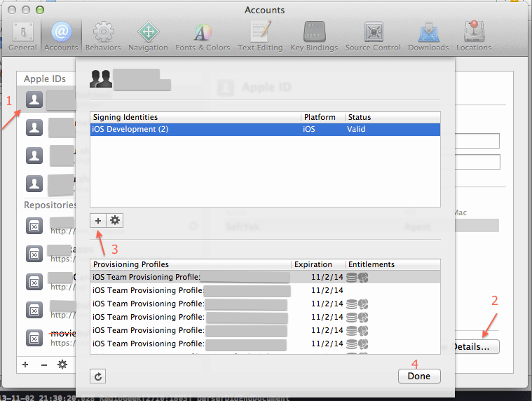Select fifth iOS Team Provisioning Profile row

pyautogui.click(x=266, y=330)
